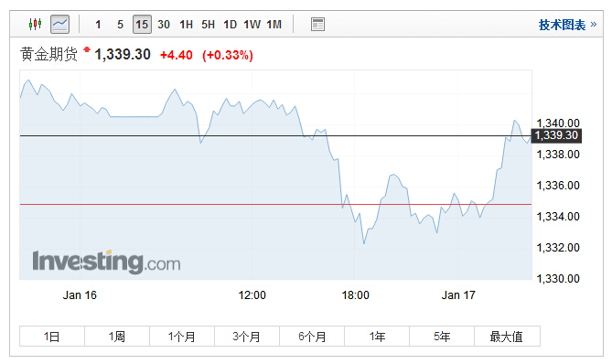
Task: Switch to the 1日 range tab
Action: (x=52, y=337)
